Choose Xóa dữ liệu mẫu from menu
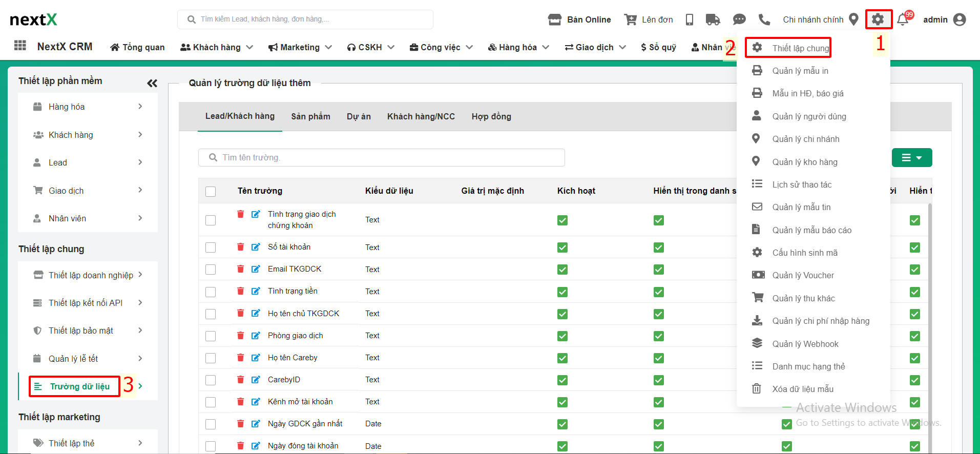The height and width of the screenshot is (454, 980). [x=803, y=389]
